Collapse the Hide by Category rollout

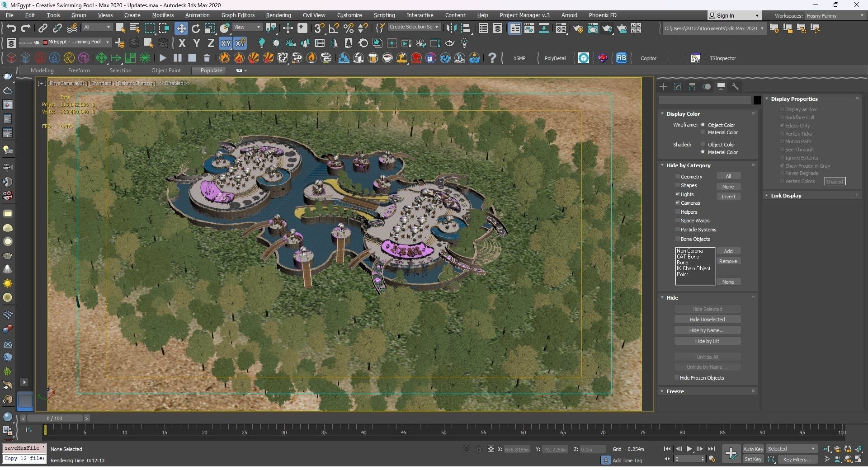[689, 165]
